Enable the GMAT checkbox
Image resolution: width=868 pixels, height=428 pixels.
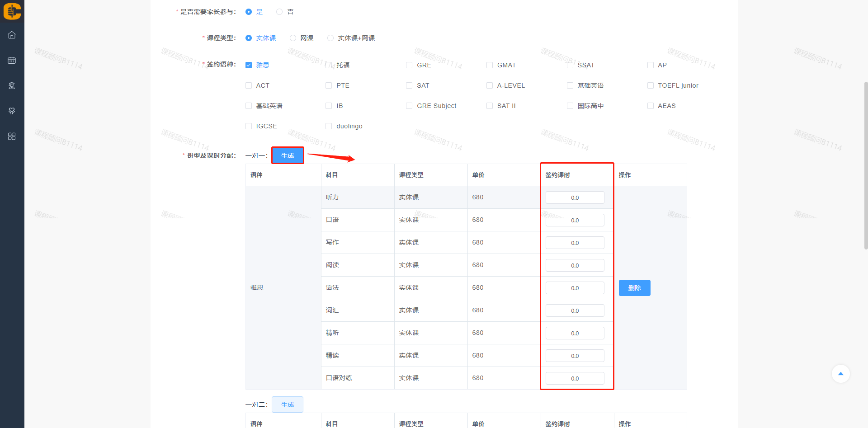tap(490, 65)
